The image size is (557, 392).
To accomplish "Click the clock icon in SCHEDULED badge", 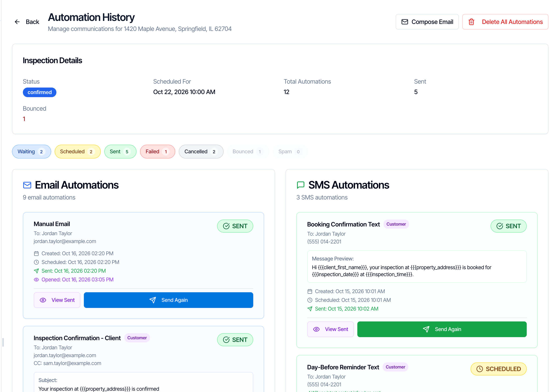I will [480, 369].
